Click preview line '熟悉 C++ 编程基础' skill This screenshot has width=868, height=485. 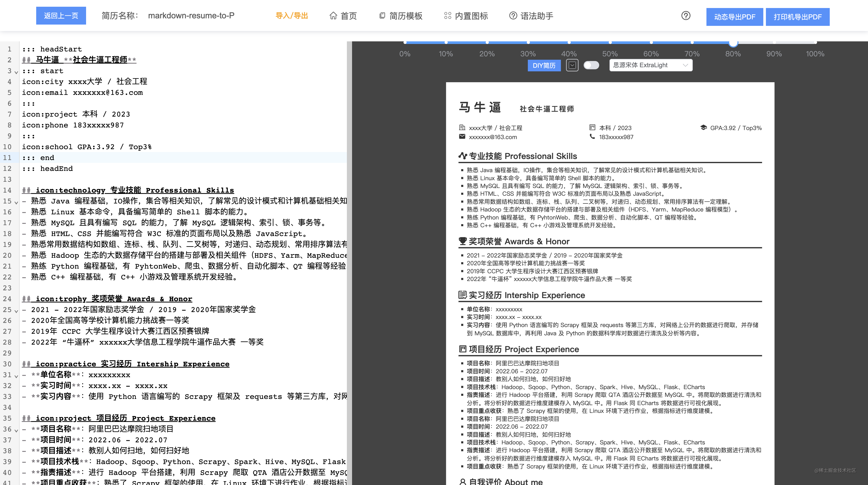click(542, 225)
